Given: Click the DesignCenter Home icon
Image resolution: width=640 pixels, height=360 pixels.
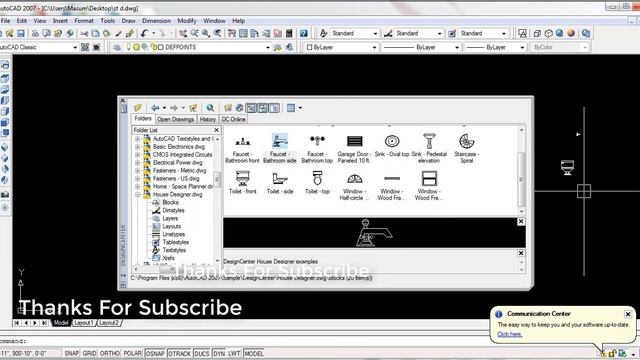Looking at the screenshot, I should [x=239, y=108].
